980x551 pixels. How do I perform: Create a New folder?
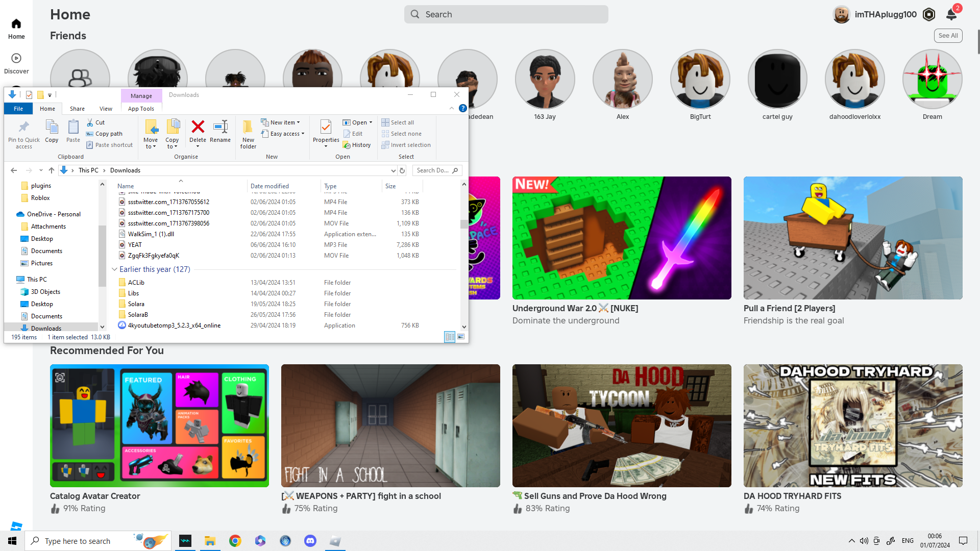[x=248, y=135]
